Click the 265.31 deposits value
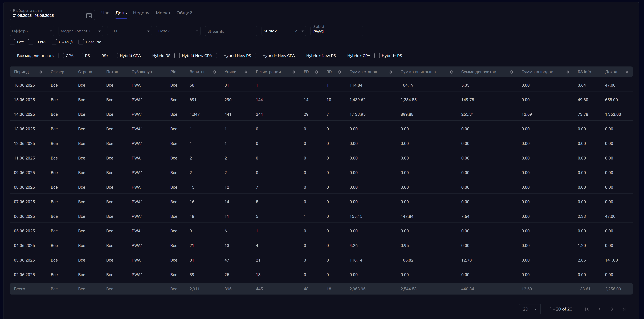The image size is (644, 319). pos(467,114)
